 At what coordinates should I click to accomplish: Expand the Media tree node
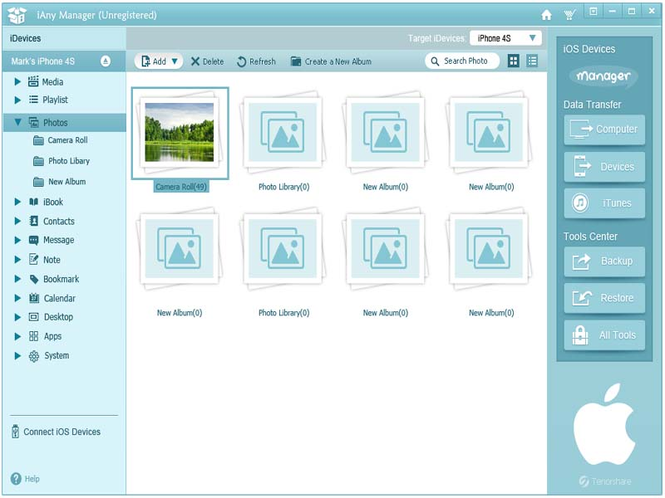(17, 81)
